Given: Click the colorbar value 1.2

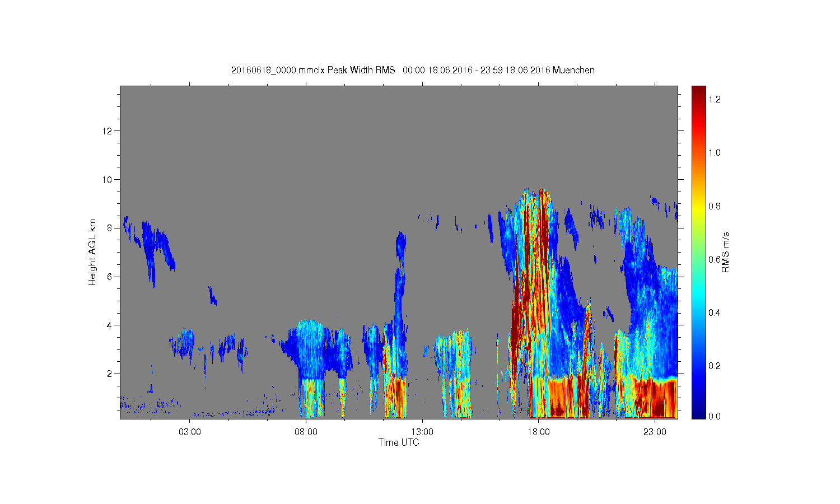Looking at the screenshot, I should 715,99.
